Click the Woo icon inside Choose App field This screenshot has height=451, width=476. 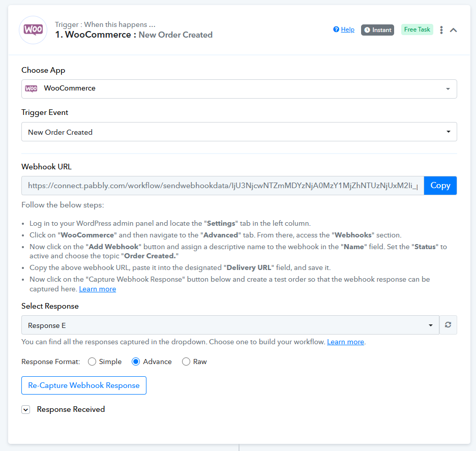click(31, 88)
